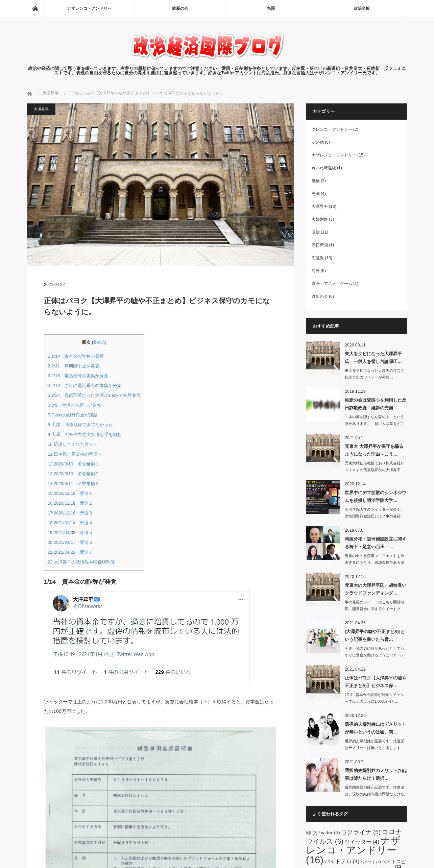Jump to 応援してくれた方々へ section
The height and width of the screenshot is (868, 434).
pos(73,444)
